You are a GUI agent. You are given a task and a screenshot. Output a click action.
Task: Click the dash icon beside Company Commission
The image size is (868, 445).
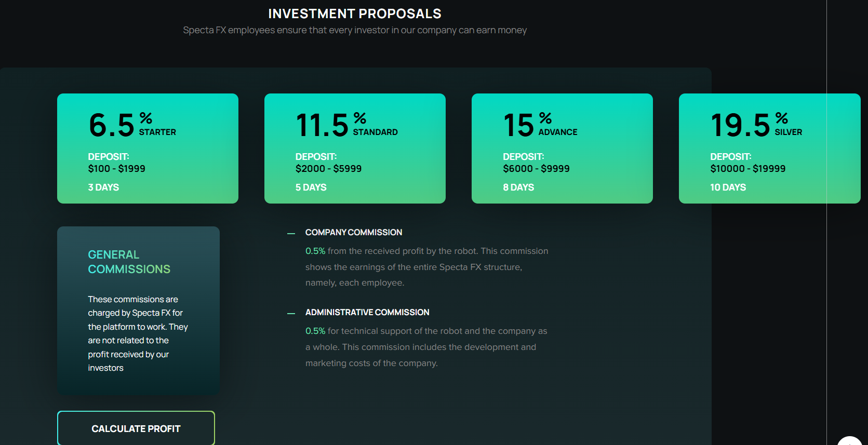point(291,234)
